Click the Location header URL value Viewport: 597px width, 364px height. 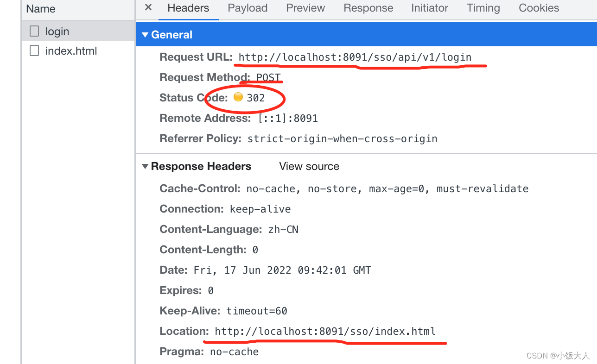pyautogui.click(x=325, y=332)
